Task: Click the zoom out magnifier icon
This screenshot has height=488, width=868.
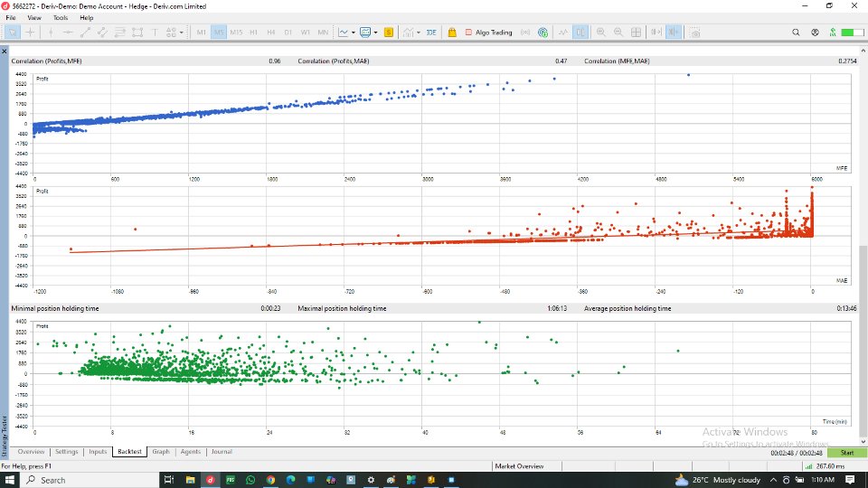Action: click(x=618, y=33)
